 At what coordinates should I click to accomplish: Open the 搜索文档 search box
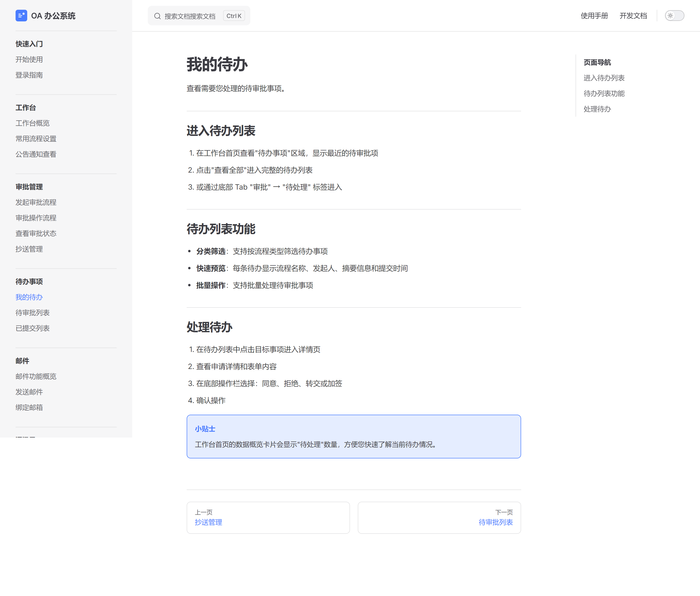click(x=199, y=16)
